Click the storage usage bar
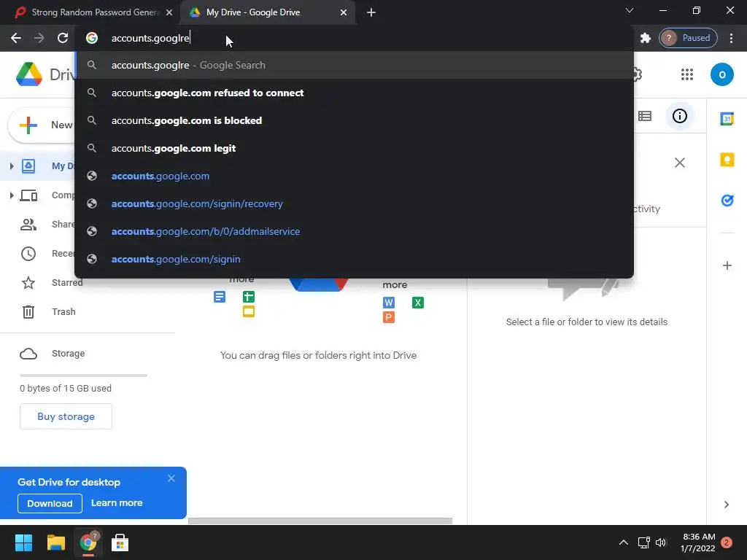 (83, 376)
